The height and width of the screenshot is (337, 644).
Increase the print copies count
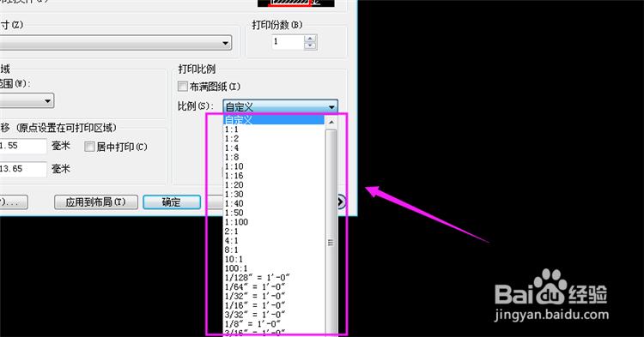tap(310, 39)
